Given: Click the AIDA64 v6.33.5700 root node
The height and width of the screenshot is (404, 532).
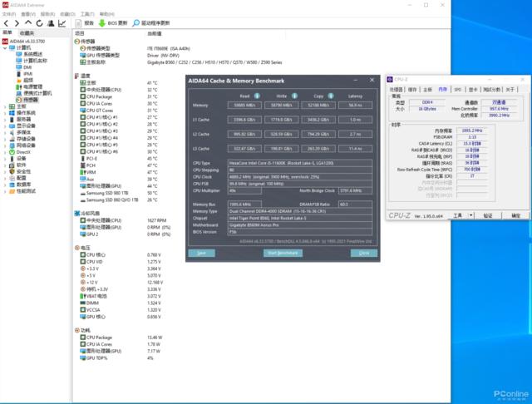Looking at the screenshot, I should [x=24, y=42].
